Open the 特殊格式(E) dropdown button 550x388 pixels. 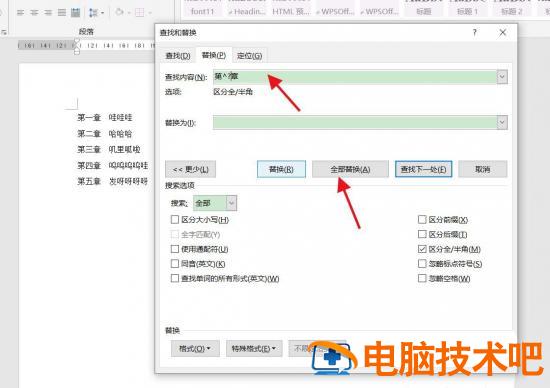point(254,348)
